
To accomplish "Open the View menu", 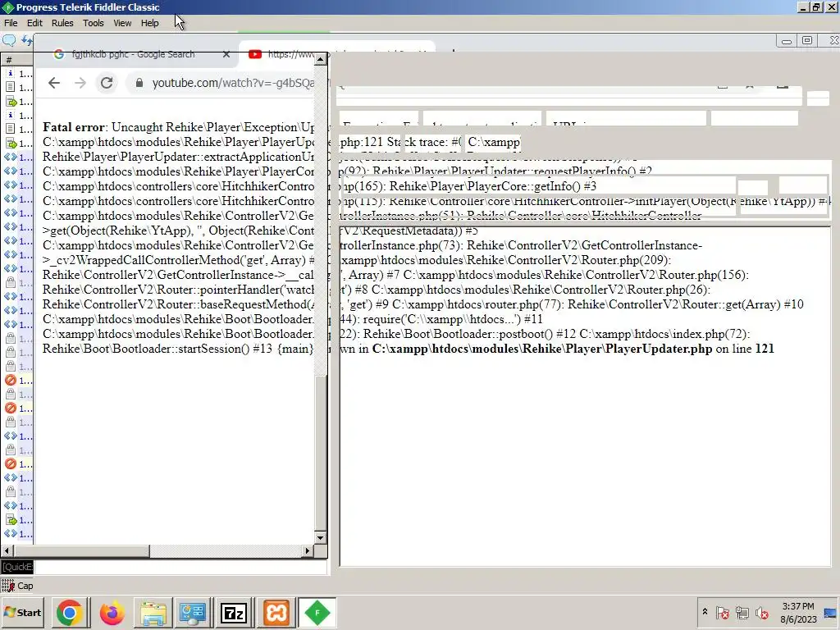I will (122, 23).
